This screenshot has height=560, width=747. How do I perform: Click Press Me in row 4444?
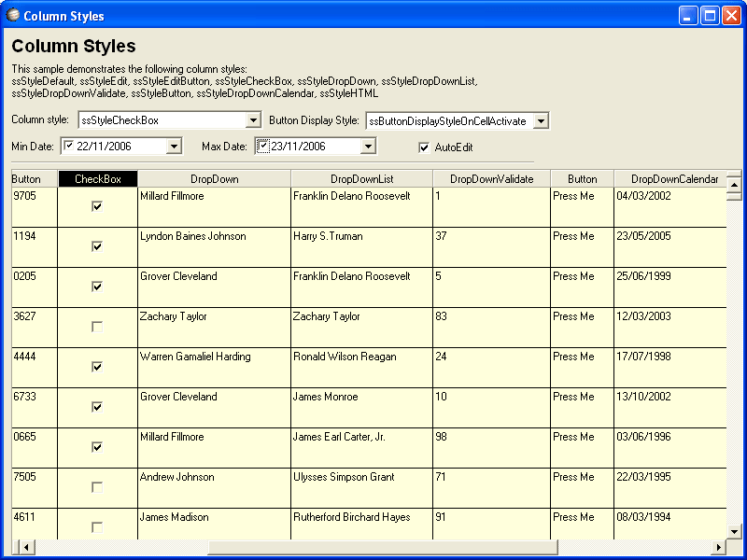coord(573,357)
